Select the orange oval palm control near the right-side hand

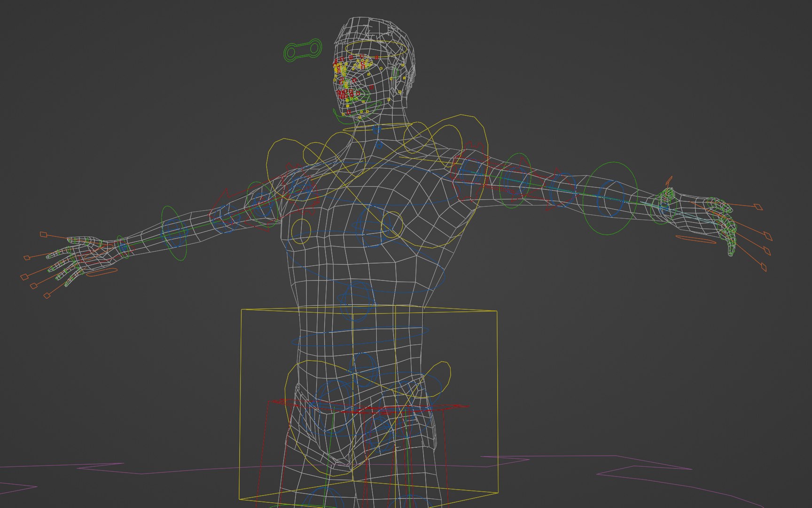[x=696, y=239]
